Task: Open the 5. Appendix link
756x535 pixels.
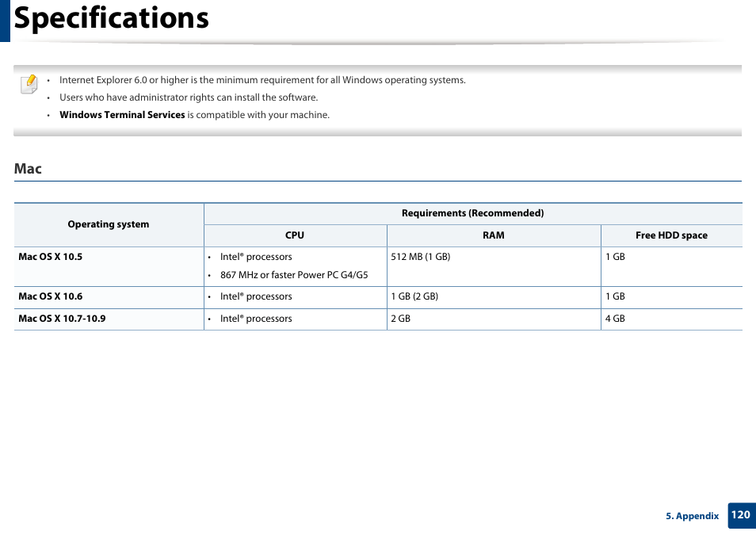Action: [692, 515]
